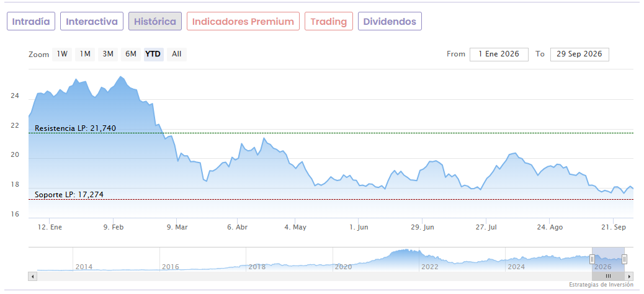
Task: Open the Trading section
Action: 329,21
